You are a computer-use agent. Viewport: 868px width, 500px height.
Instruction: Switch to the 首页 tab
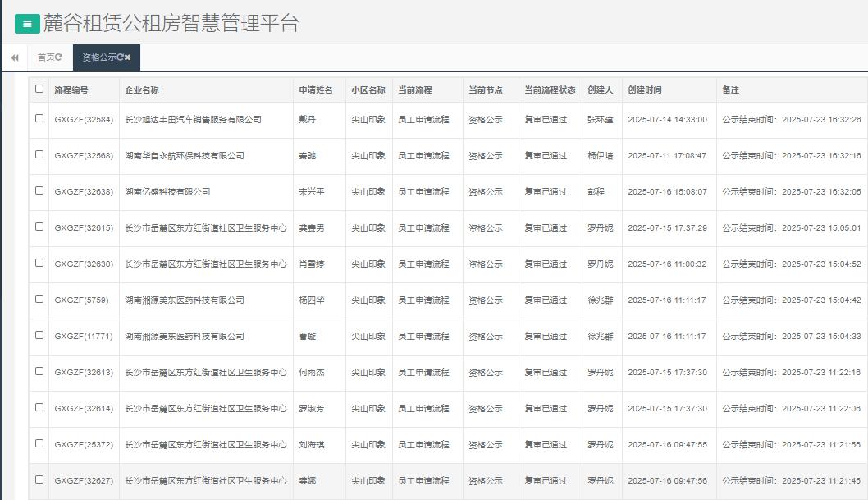[46, 57]
